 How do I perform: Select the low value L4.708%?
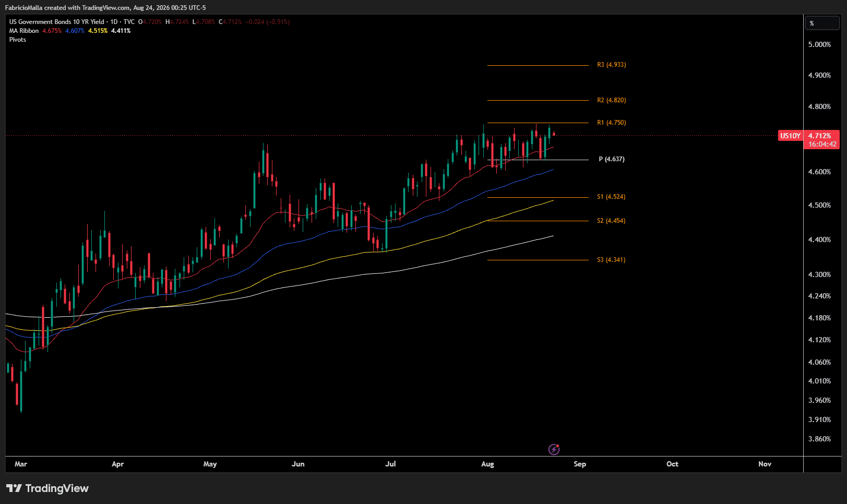(x=204, y=22)
